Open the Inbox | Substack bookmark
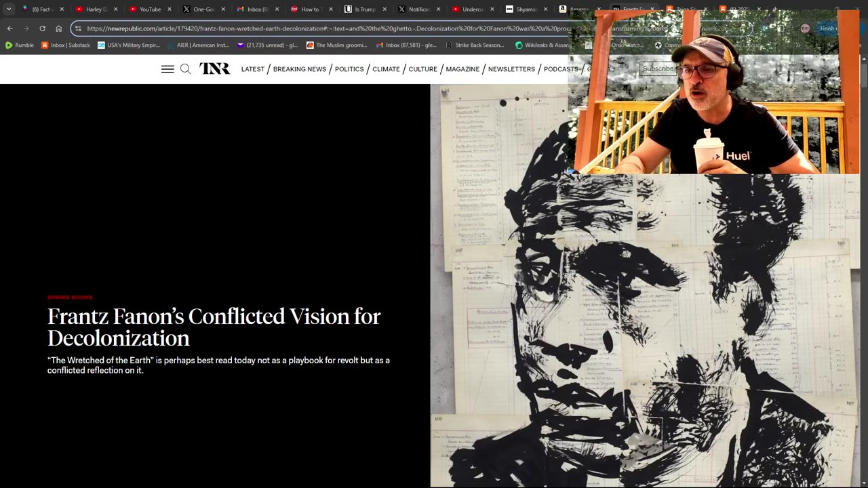868x488 pixels. [x=66, y=45]
